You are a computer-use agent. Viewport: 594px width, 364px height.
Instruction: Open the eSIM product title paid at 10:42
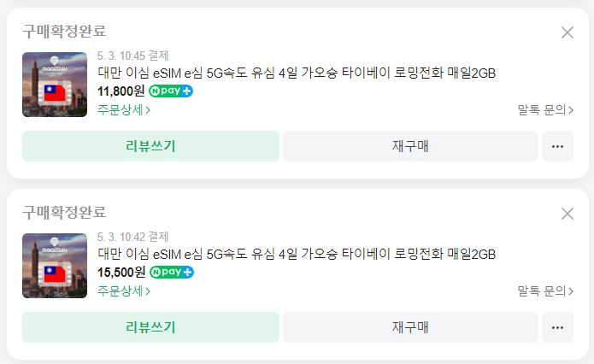297,254
